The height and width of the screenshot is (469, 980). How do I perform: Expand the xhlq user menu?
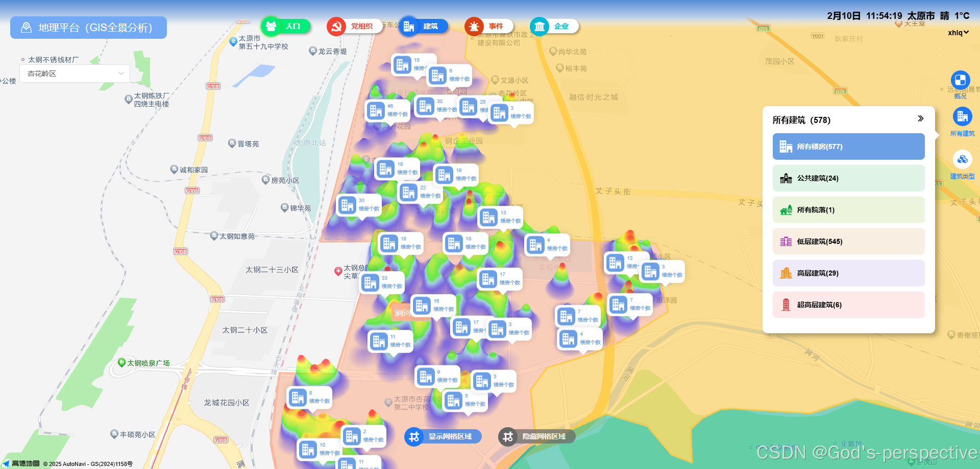coord(958,33)
